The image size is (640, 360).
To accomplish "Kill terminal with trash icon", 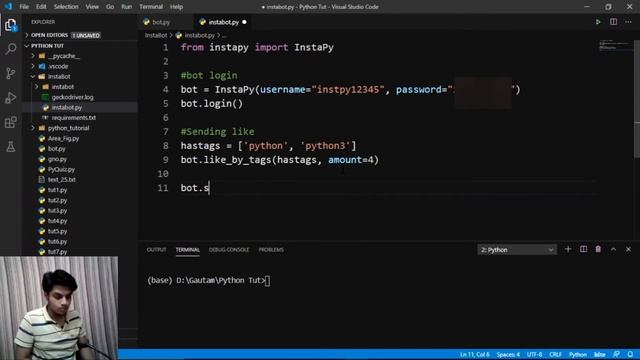I will click(x=598, y=249).
